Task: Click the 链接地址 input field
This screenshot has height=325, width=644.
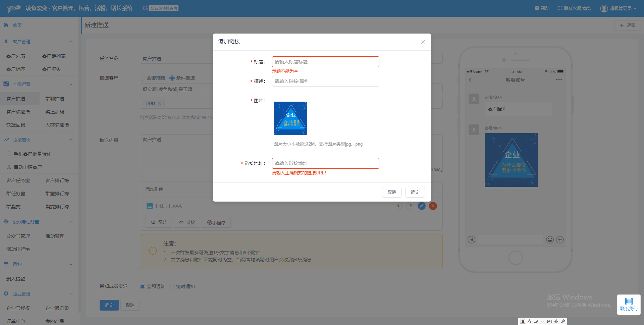Action: coord(325,163)
